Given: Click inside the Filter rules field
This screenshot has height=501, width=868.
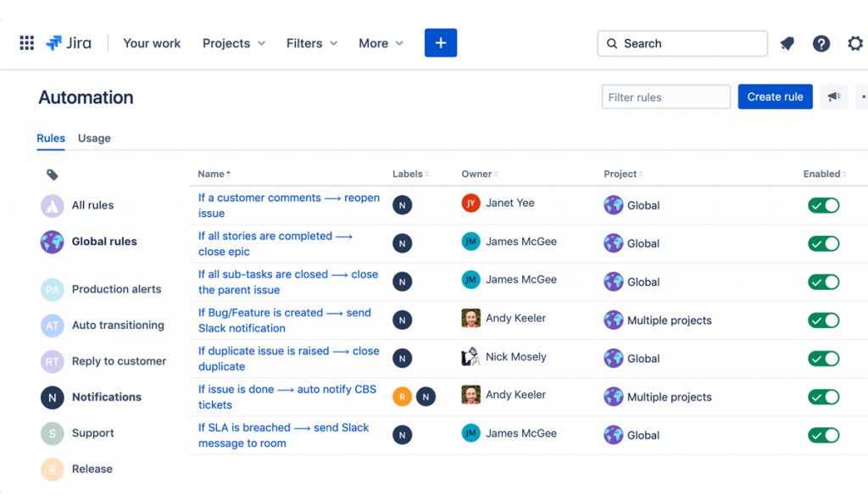Looking at the screenshot, I should click(x=665, y=97).
